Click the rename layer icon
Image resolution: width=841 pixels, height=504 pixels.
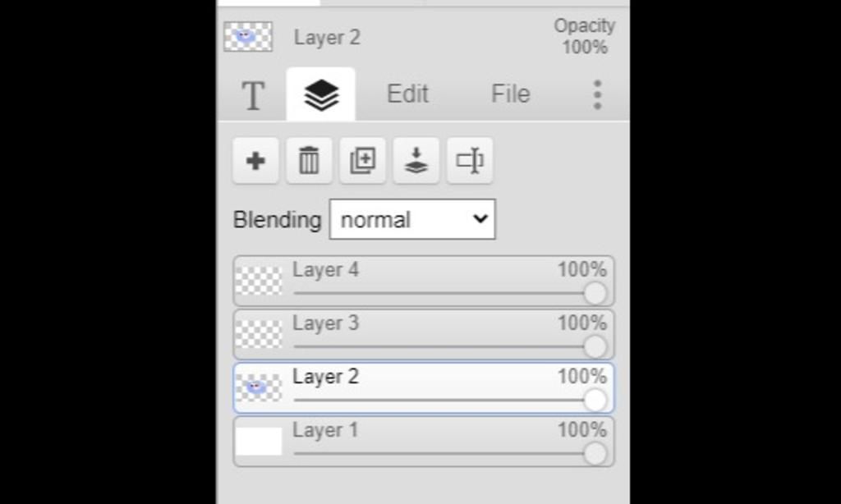pos(470,160)
